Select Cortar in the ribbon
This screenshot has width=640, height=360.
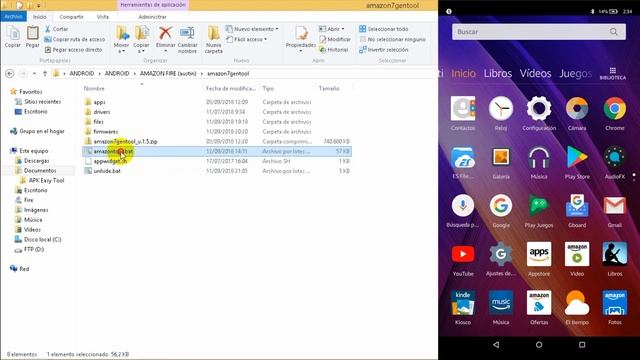coord(56,29)
